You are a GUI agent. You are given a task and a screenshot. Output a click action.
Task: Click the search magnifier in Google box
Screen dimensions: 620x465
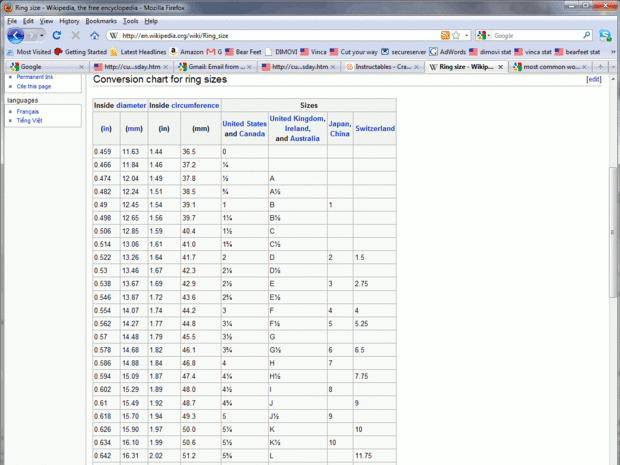[587, 35]
